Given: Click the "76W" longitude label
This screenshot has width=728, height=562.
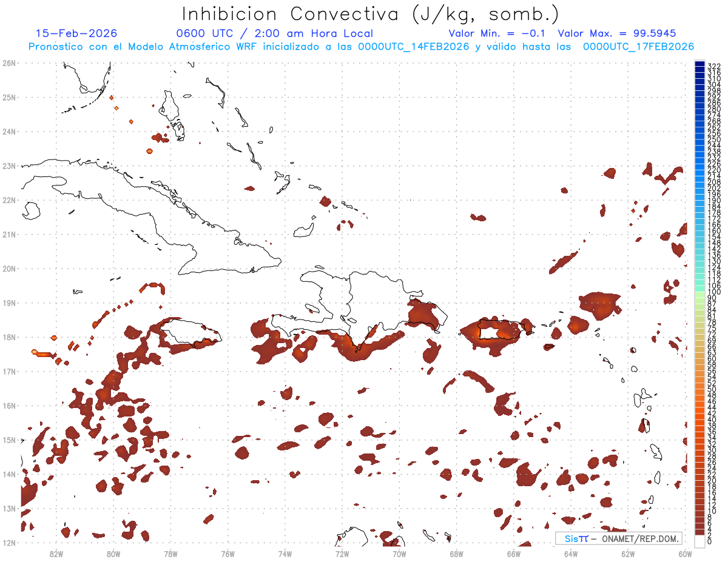Looking at the screenshot, I should [227, 554].
